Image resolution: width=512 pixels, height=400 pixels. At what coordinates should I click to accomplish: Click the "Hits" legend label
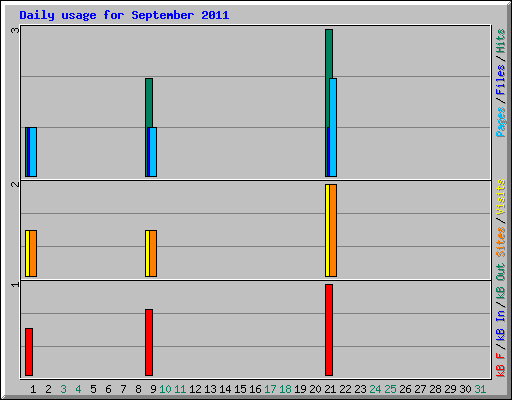pos(500,41)
